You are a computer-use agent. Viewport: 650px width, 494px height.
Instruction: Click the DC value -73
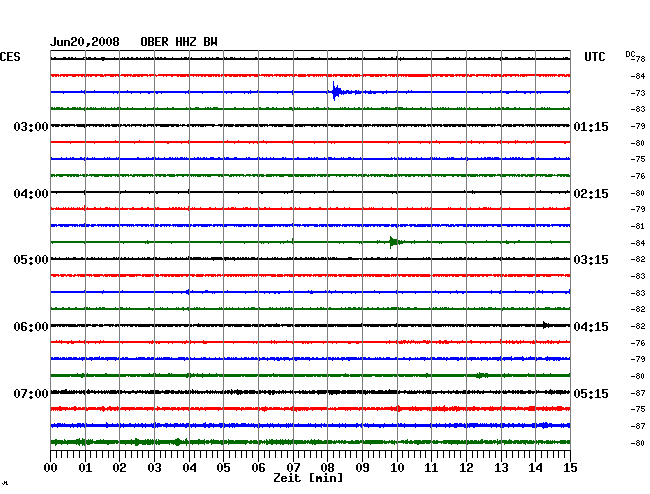[638, 92]
